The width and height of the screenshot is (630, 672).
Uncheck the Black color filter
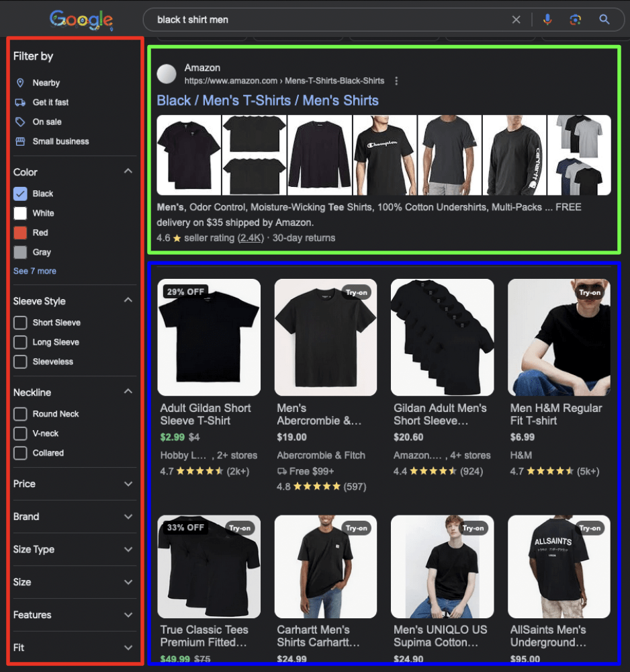coord(20,194)
